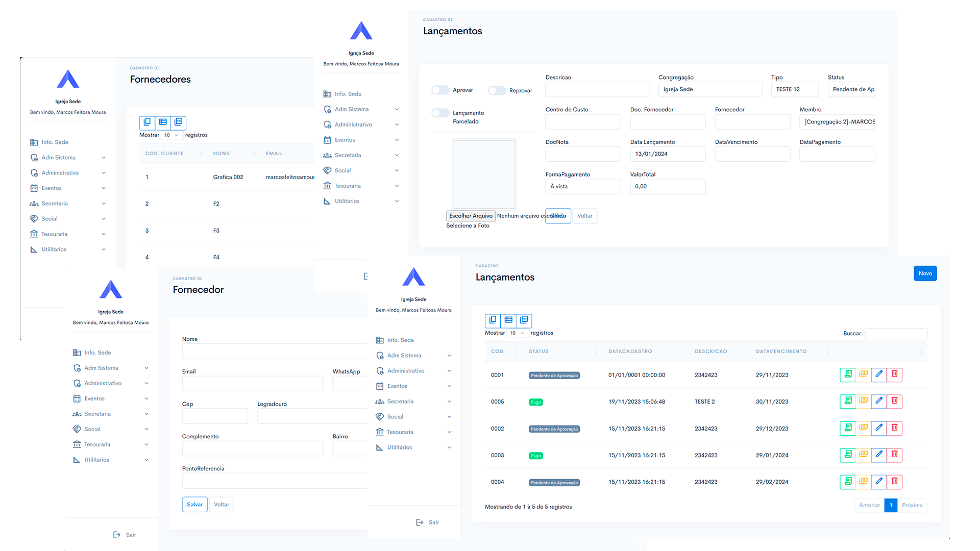Image resolution: width=980 pixels, height=551 pixels.
Task: Click copy icon above Fornecedores table
Action: (x=147, y=122)
